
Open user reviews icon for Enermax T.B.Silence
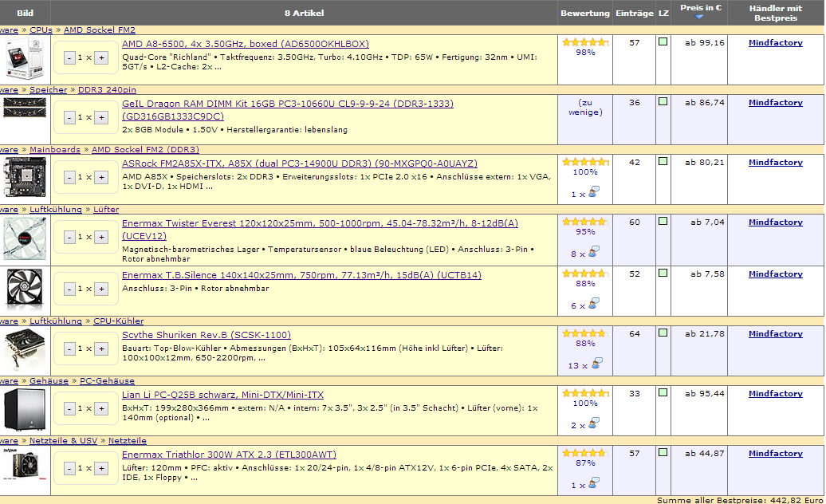594,303
